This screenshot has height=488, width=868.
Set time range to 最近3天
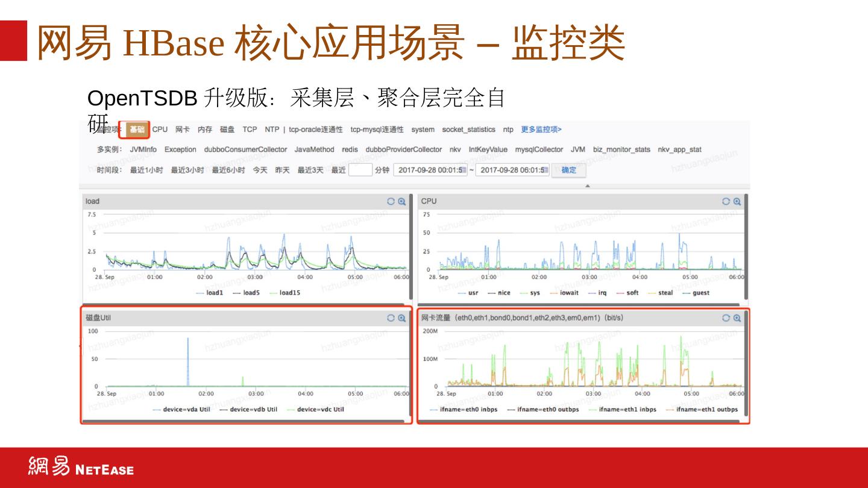click(x=310, y=170)
